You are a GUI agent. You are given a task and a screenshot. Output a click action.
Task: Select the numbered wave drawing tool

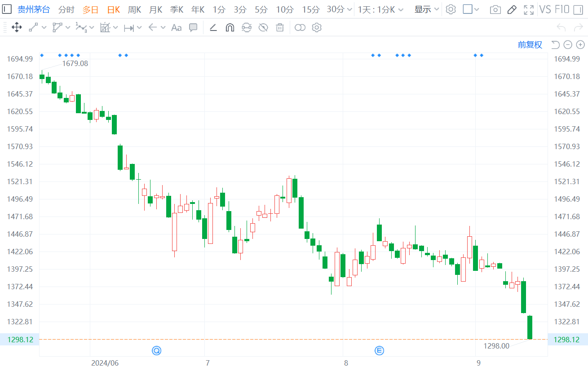(x=81, y=28)
